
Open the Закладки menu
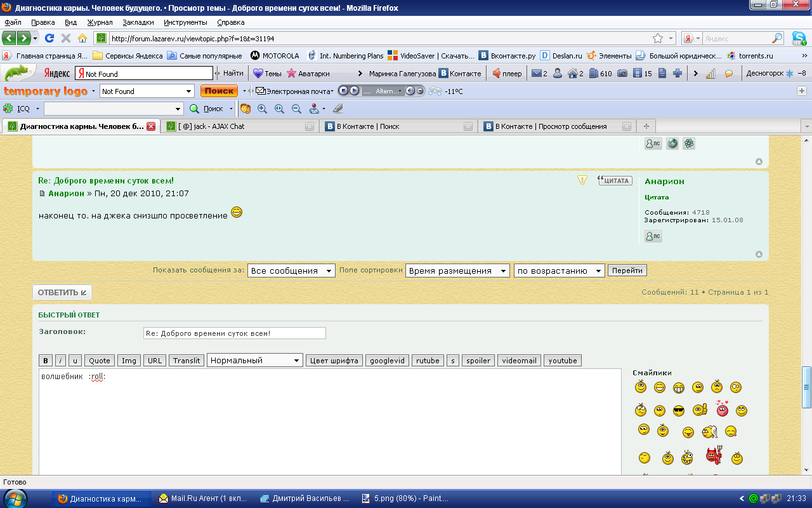(138, 22)
